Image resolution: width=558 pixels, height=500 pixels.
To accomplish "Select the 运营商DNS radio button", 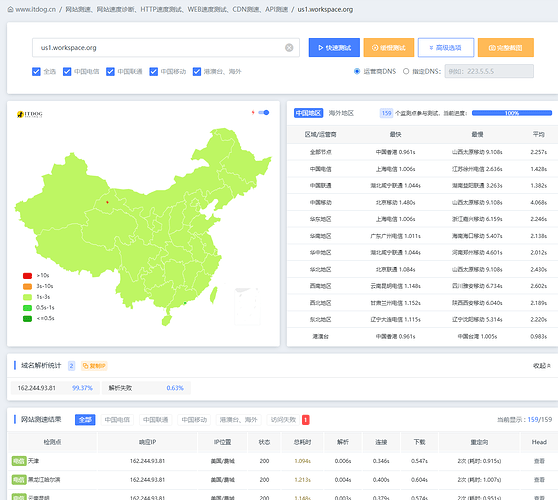I will pyautogui.click(x=357, y=71).
